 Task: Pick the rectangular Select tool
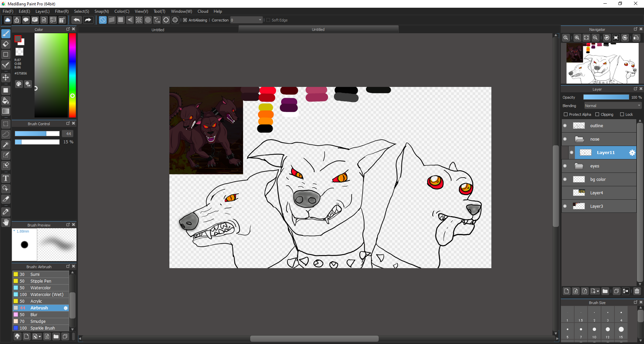(x=6, y=124)
